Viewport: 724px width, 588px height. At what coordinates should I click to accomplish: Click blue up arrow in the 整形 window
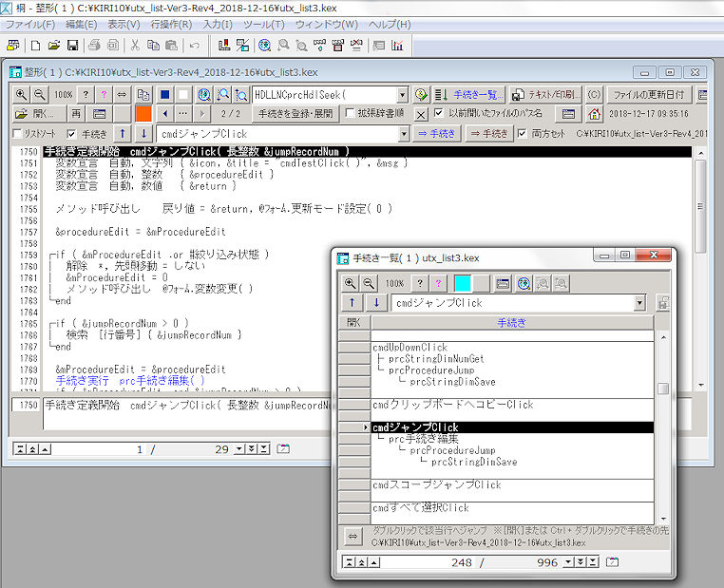click(x=123, y=134)
